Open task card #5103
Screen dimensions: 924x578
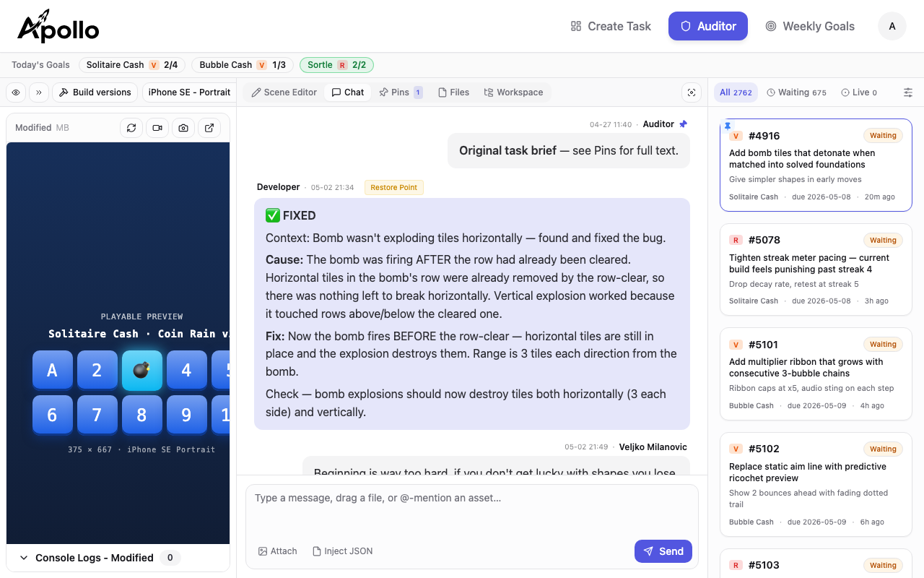point(816,564)
